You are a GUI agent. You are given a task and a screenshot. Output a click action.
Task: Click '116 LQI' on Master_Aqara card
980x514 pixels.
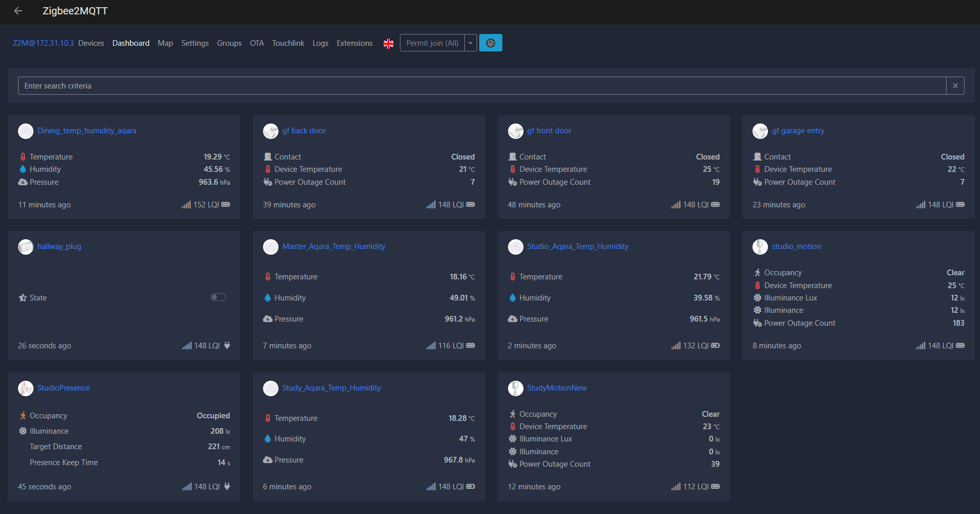click(x=451, y=346)
